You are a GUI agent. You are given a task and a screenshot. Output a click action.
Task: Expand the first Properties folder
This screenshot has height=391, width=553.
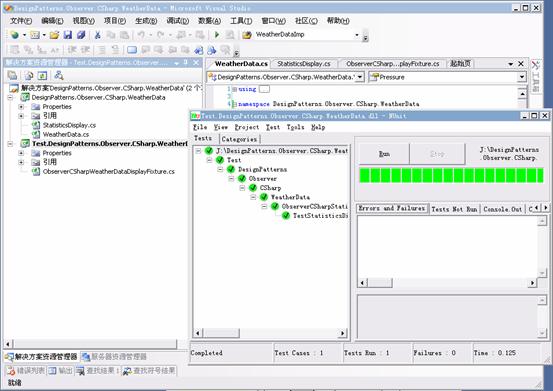coord(21,106)
